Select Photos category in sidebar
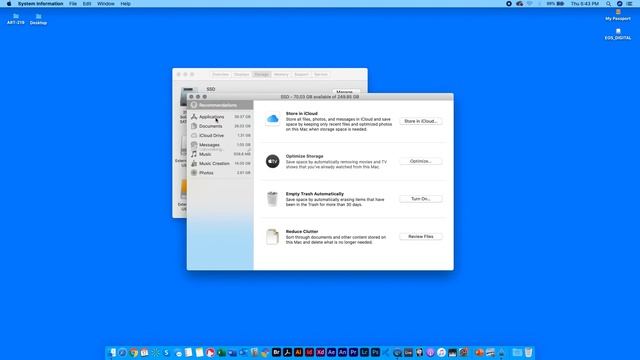The image size is (640, 360). click(x=220, y=173)
